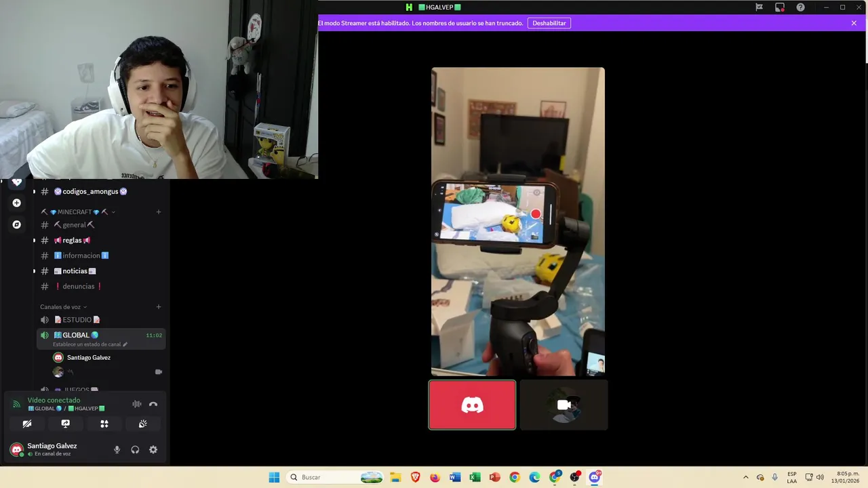Click the system tray microphone icon
Screen dimensions: 868x488
[x=774, y=477]
